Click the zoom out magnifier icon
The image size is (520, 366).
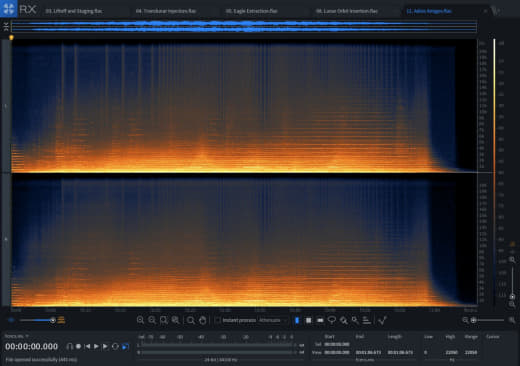(152, 320)
